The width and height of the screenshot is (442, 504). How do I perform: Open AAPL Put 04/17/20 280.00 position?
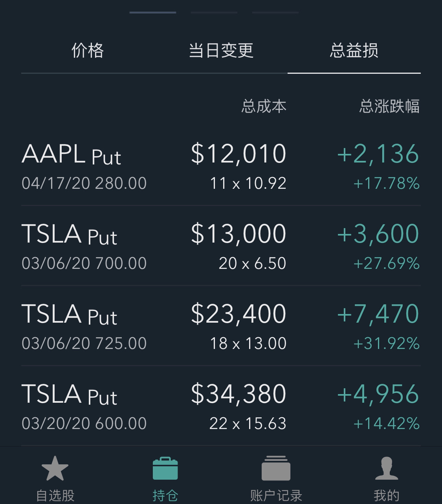coord(221,166)
